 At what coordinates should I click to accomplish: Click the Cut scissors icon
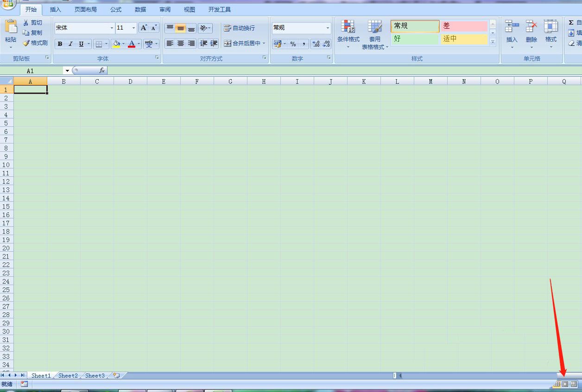26,23
